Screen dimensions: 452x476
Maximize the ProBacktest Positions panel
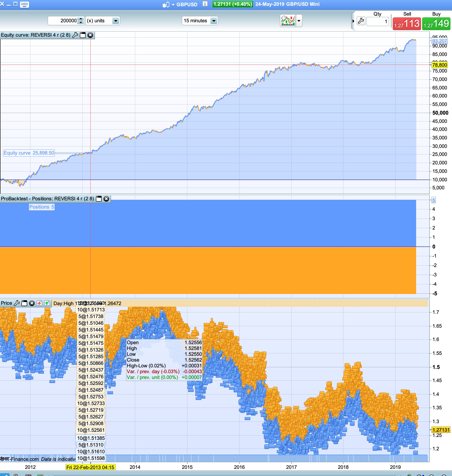click(x=99, y=199)
